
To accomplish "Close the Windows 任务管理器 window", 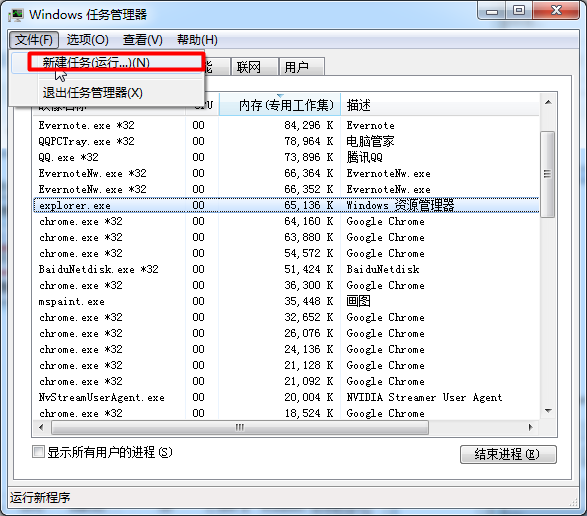I will (x=557, y=10).
